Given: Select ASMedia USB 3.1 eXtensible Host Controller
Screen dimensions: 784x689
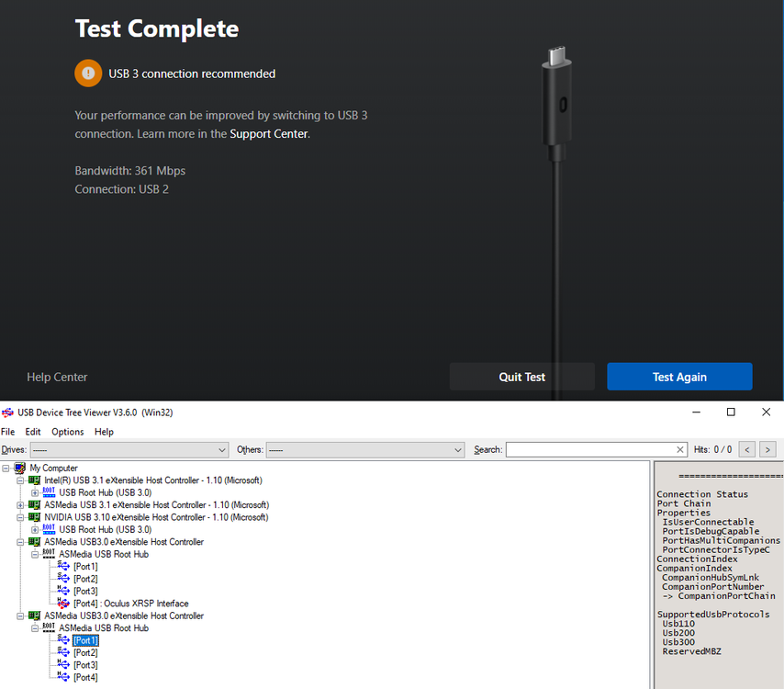Looking at the screenshot, I should [x=156, y=505].
